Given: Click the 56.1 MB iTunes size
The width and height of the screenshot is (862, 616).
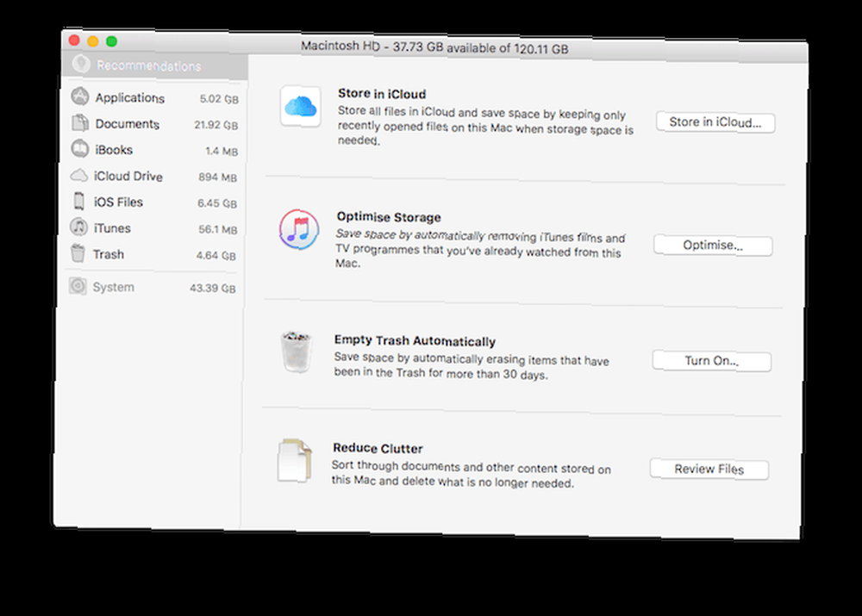Looking at the screenshot, I should pyautogui.click(x=218, y=230).
